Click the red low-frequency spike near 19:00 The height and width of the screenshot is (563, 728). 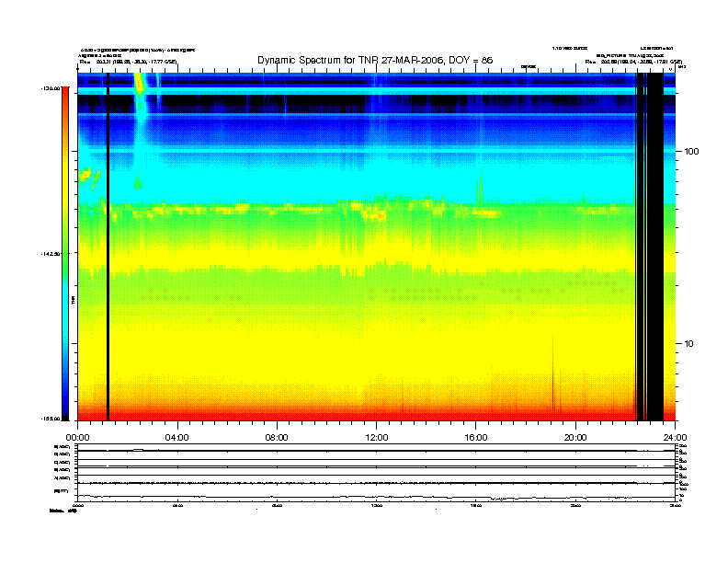553,373
